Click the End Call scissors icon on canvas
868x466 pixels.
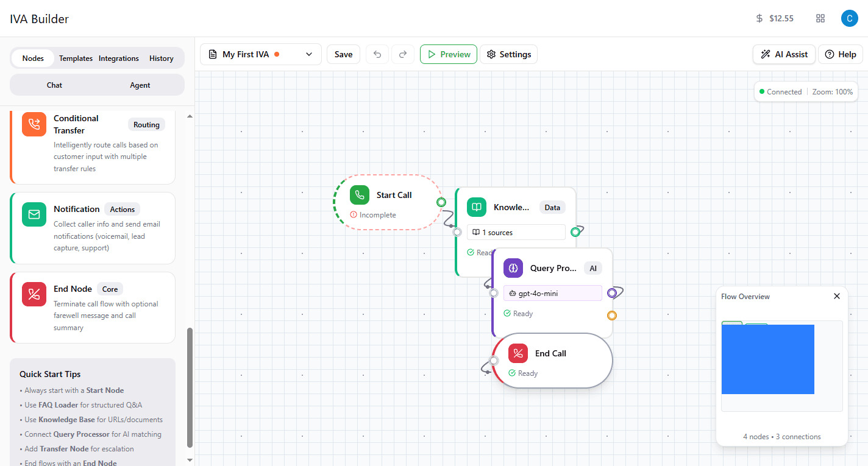click(x=518, y=353)
